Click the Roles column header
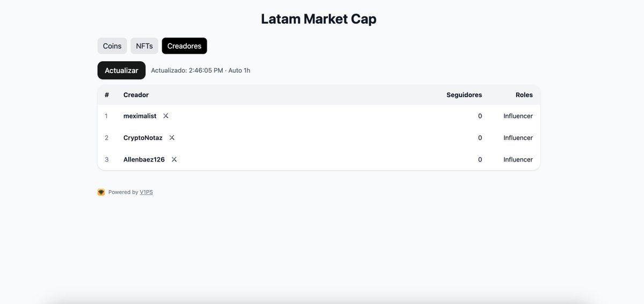The image size is (644, 304). (524, 95)
